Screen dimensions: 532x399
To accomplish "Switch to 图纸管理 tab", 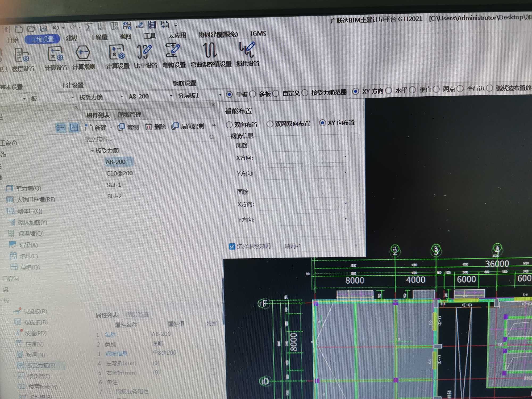I will tap(130, 115).
